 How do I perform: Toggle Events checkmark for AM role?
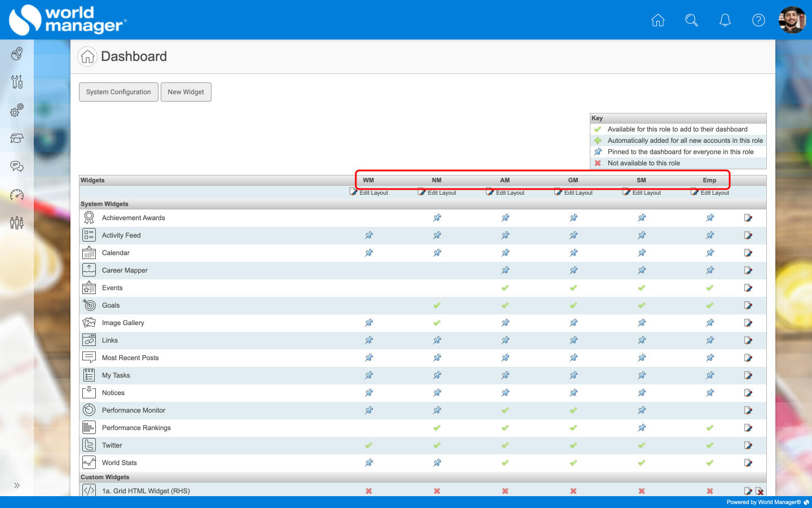pos(505,288)
